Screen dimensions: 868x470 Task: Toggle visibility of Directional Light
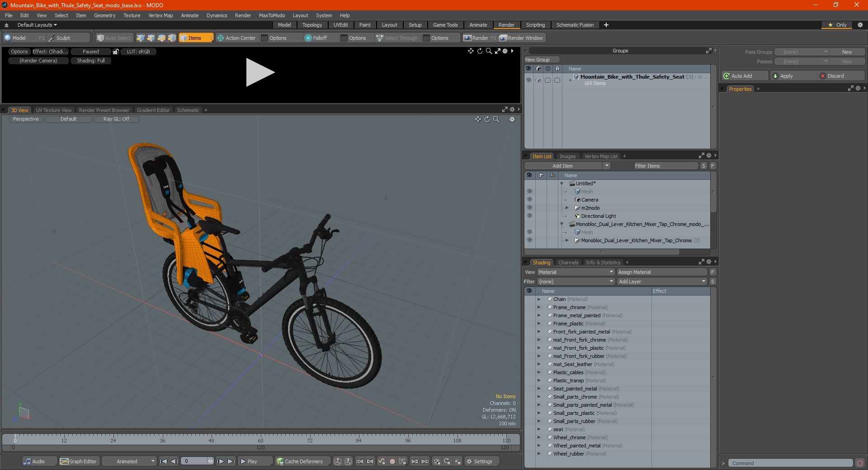[x=529, y=216]
